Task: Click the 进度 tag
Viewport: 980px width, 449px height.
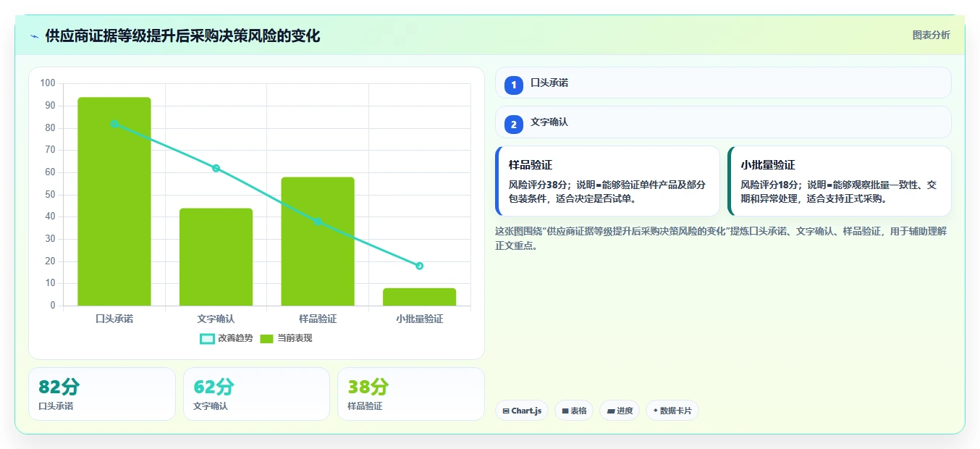Action: (620, 411)
